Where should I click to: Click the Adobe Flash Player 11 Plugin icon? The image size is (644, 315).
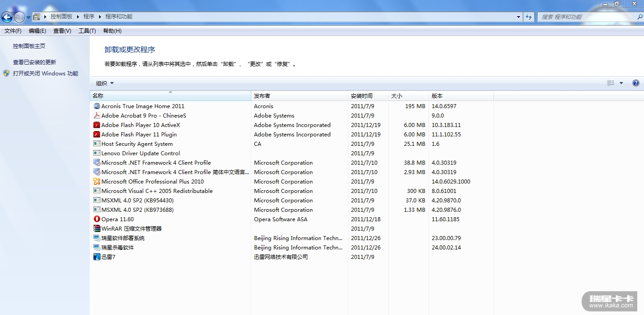pyautogui.click(x=96, y=135)
